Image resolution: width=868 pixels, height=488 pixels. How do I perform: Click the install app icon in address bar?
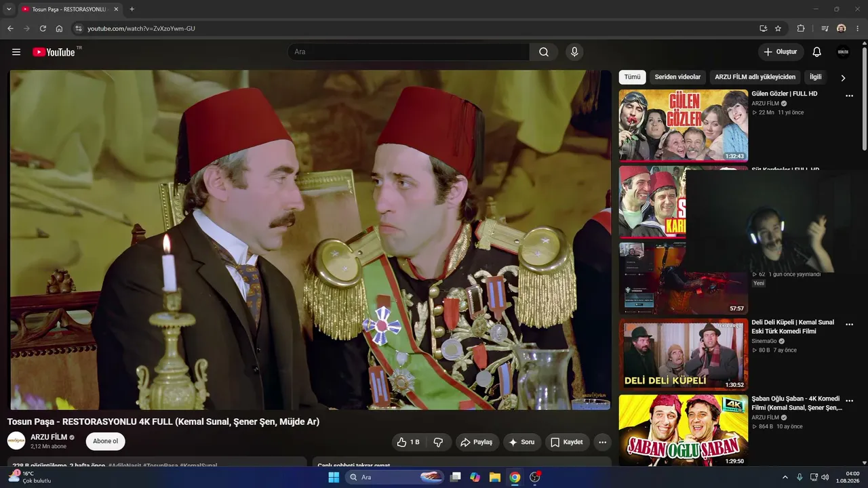coord(764,28)
